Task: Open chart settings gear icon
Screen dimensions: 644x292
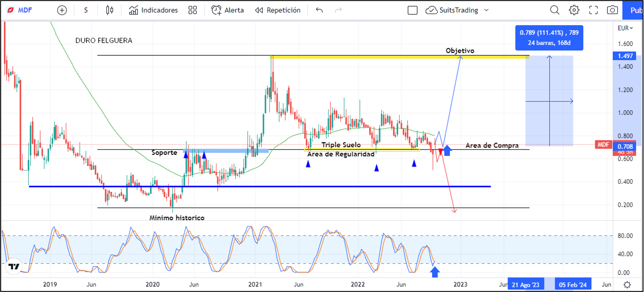Action: pyautogui.click(x=574, y=10)
